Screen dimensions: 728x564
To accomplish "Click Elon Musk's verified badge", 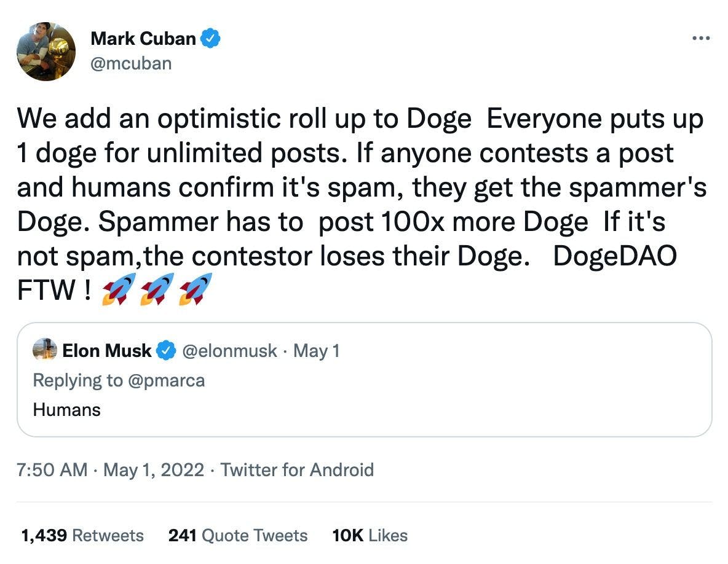I will (165, 351).
